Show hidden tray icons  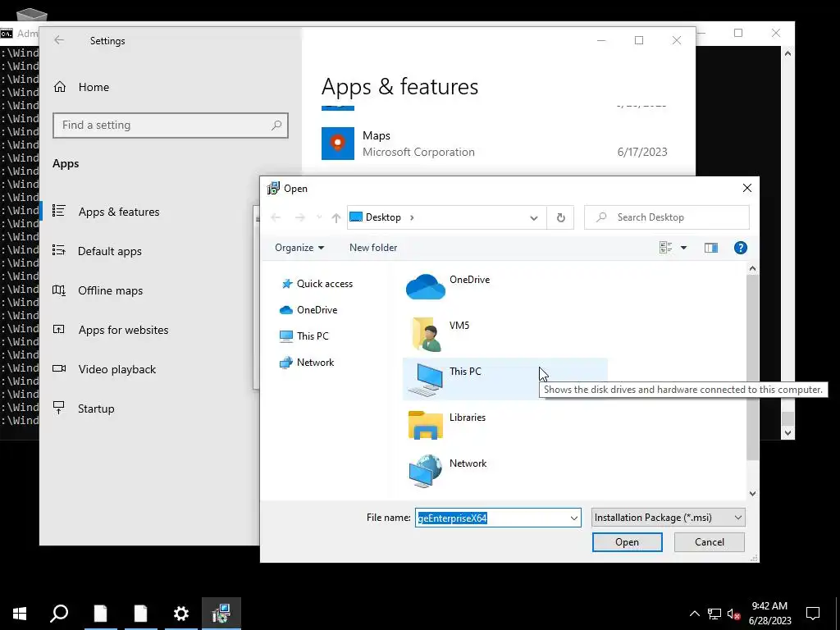point(694,614)
